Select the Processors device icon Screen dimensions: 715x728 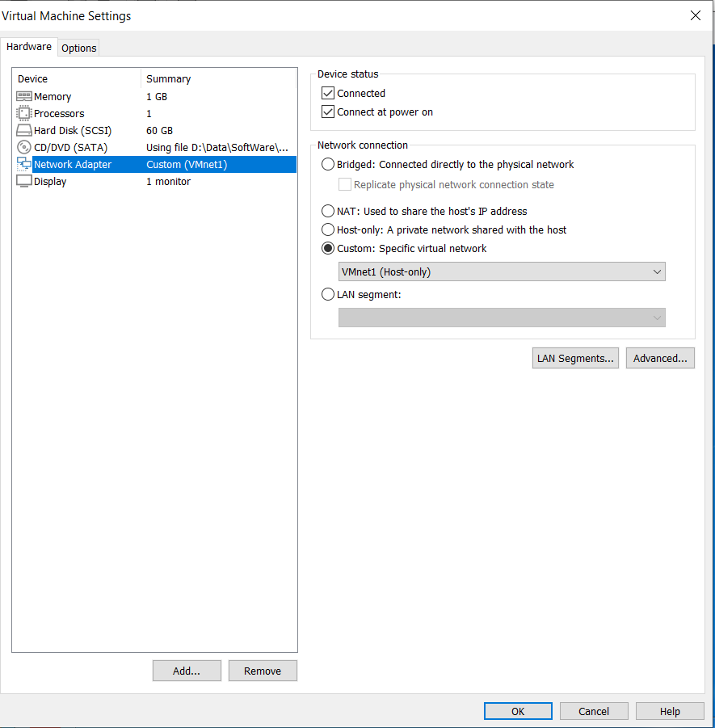(x=23, y=113)
